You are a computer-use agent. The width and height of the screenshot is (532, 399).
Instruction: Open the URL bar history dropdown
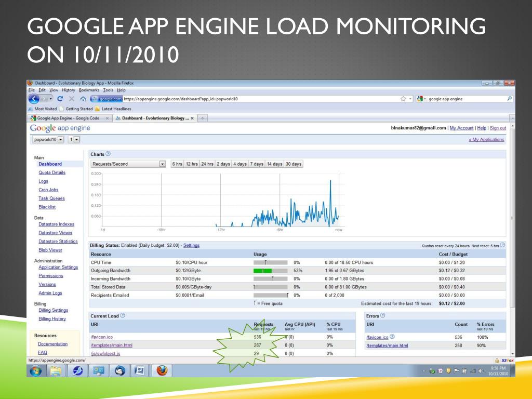pyautogui.click(x=410, y=99)
